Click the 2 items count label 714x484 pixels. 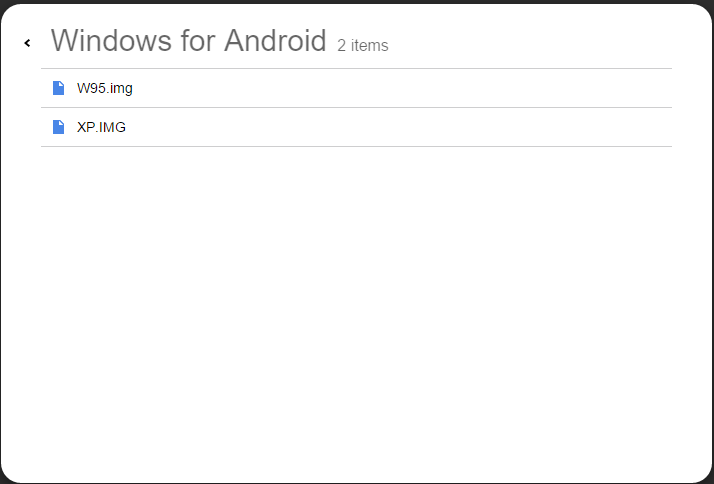[363, 46]
